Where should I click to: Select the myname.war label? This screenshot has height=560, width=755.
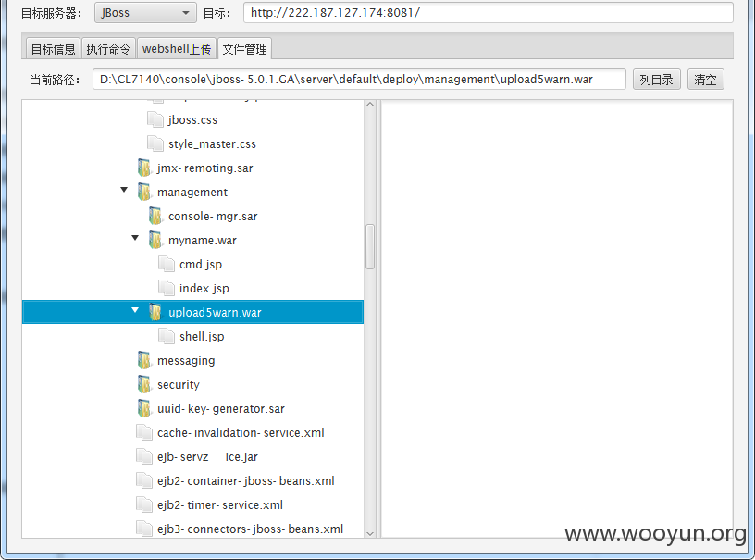click(x=203, y=241)
